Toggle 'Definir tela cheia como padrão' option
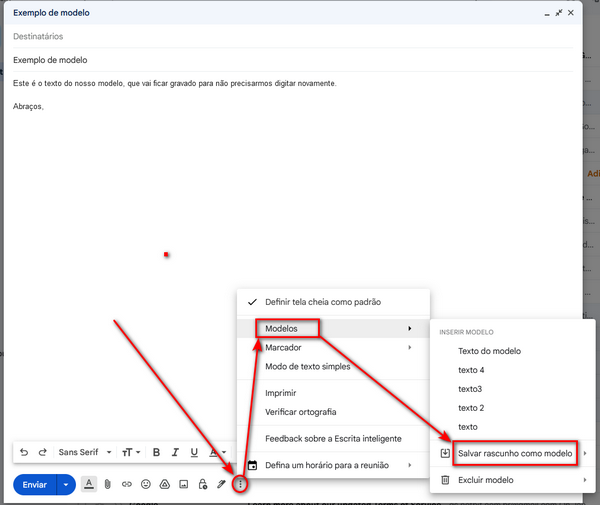 333,302
